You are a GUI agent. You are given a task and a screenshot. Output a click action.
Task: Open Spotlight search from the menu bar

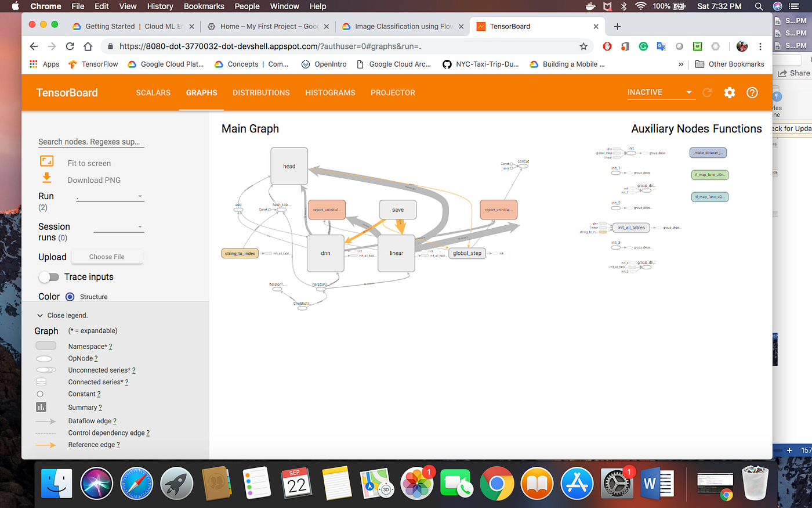click(x=758, y=6)
